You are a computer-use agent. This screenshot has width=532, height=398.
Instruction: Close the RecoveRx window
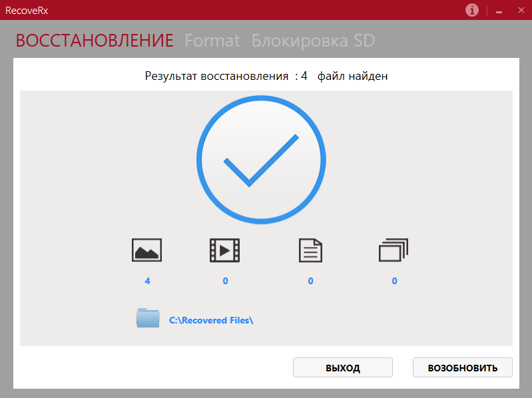click(x=521, y=10)
